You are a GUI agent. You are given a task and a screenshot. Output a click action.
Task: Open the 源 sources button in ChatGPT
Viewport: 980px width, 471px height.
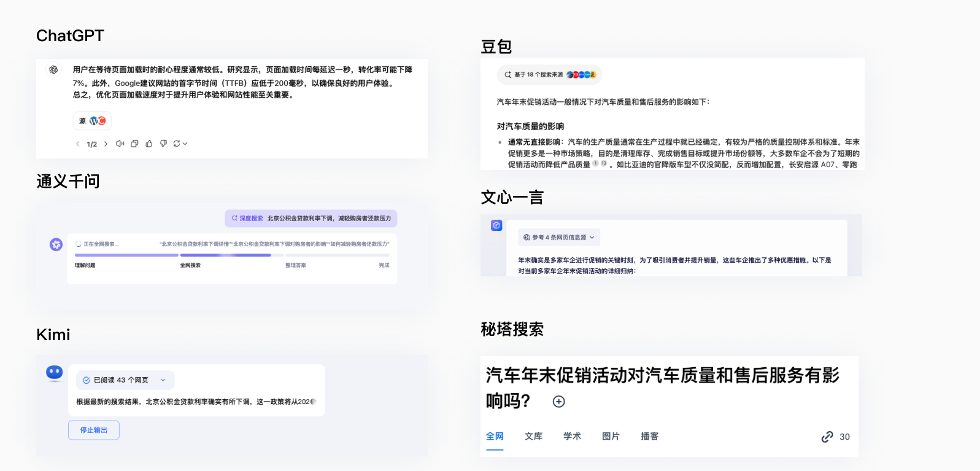[x=92, y=121]
